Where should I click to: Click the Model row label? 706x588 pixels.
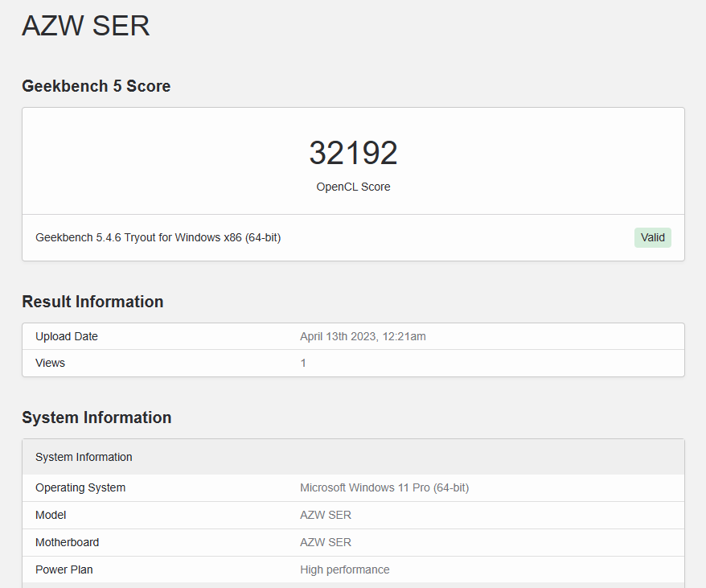coord(51,515)
